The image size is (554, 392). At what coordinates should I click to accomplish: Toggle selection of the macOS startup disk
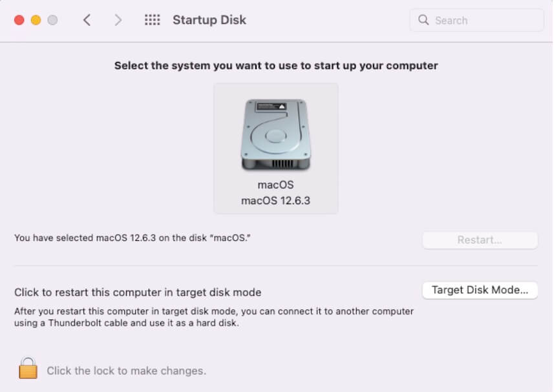[x=275, y=149]
